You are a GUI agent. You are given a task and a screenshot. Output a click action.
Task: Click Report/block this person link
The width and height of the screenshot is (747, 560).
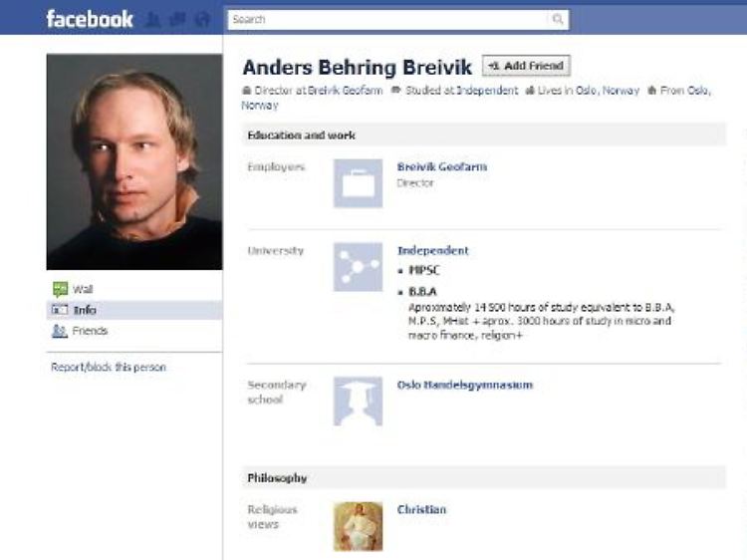pos(109,367)
